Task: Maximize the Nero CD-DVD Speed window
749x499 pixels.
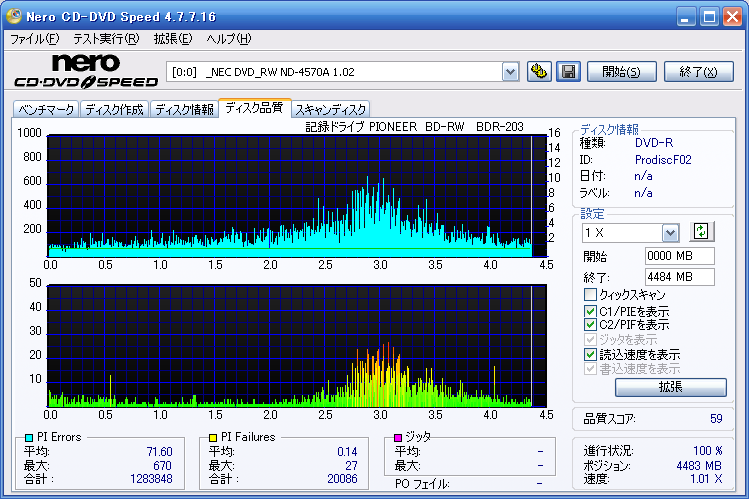Action: (709, 17)
